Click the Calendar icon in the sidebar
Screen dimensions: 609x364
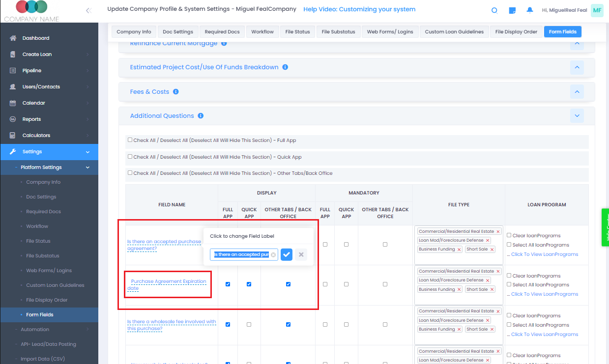[x=13, y=103]
